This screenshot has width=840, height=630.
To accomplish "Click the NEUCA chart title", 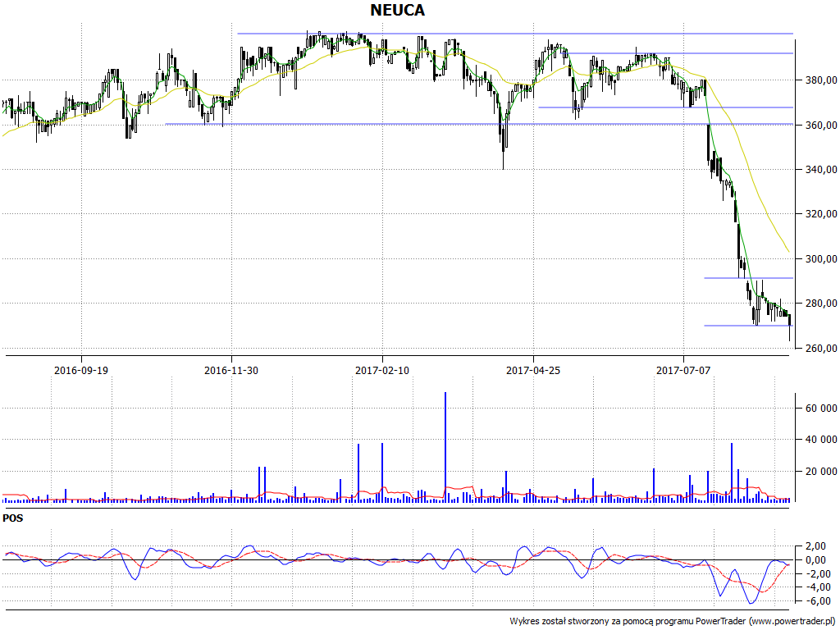I will [x=398, y=10].
